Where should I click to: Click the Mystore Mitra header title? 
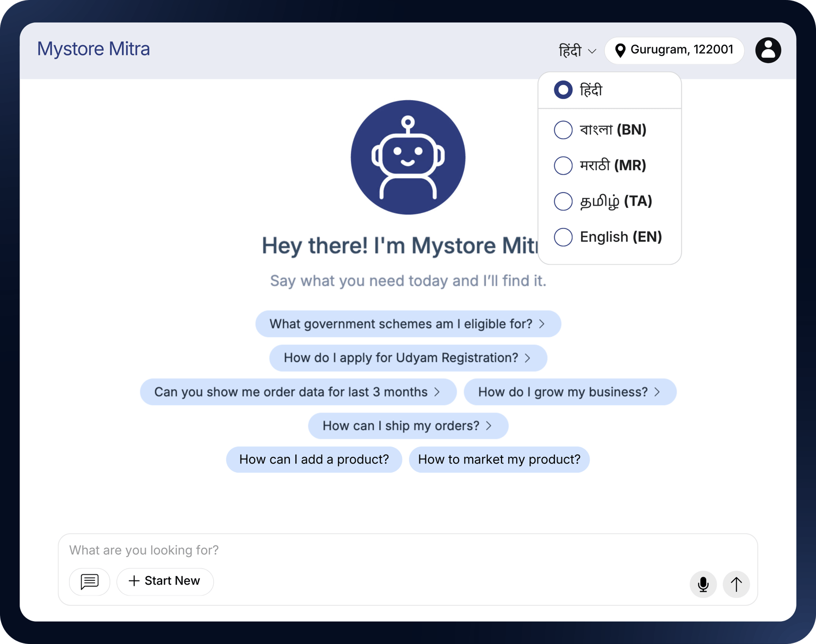pyautogui.click(x=93, y=49)
